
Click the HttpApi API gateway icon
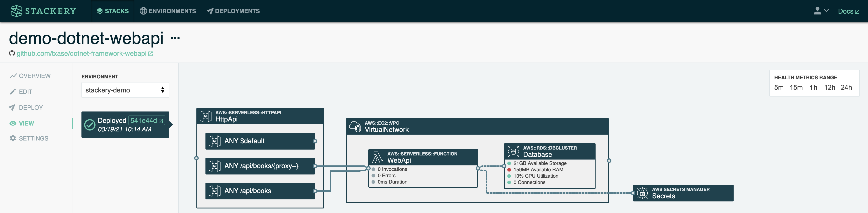(205, 116)
